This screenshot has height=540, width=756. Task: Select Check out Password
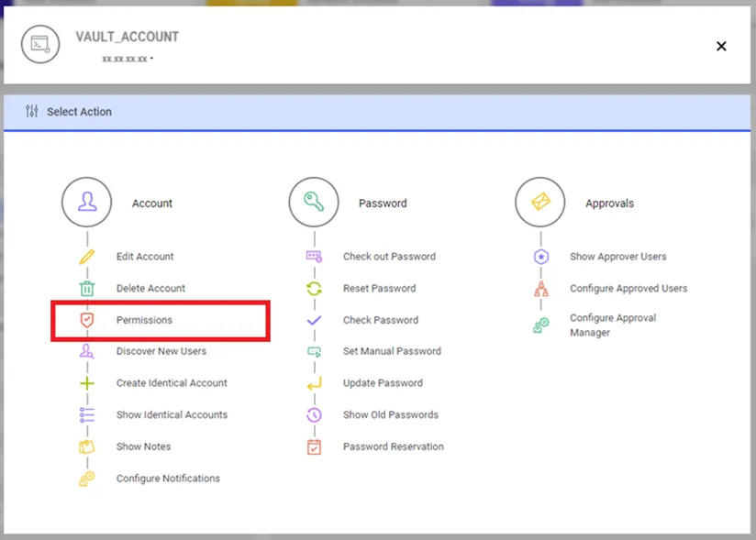[390, 257]
